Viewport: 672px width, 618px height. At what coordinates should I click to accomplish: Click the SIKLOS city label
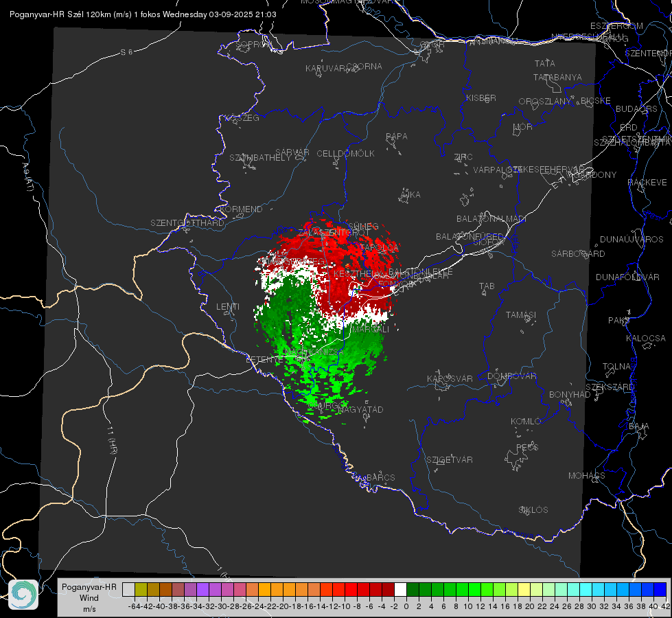(533, 510)
